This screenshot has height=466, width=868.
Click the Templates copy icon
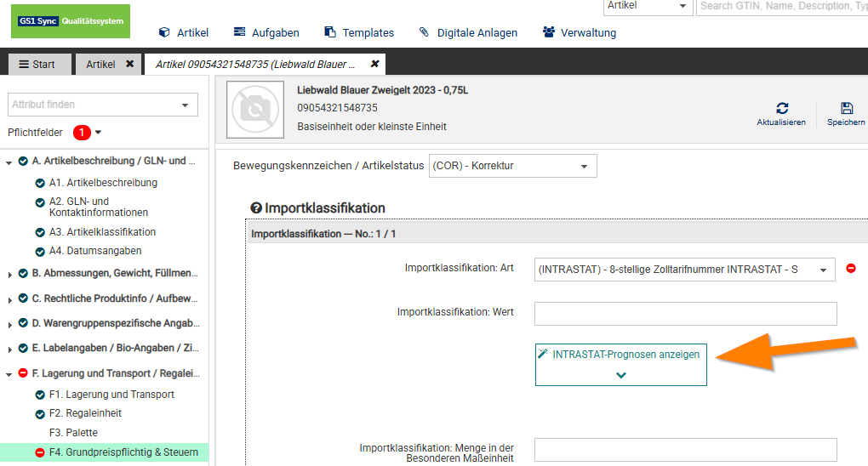click(330, 31)
